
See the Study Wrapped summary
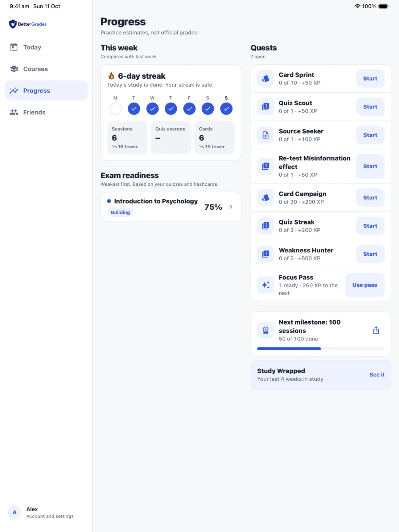click(x=377, y=375)
